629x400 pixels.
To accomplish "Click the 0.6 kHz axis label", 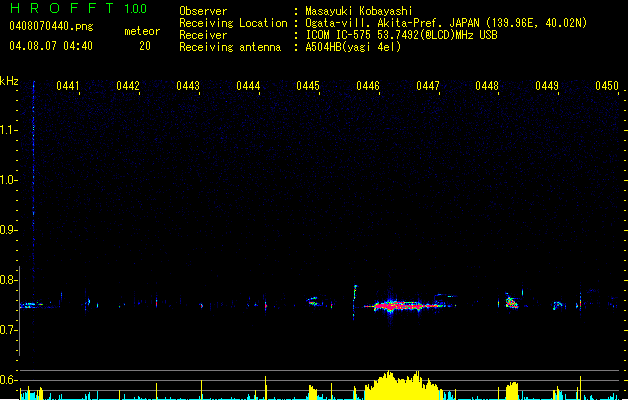I will tap(8, 380).
